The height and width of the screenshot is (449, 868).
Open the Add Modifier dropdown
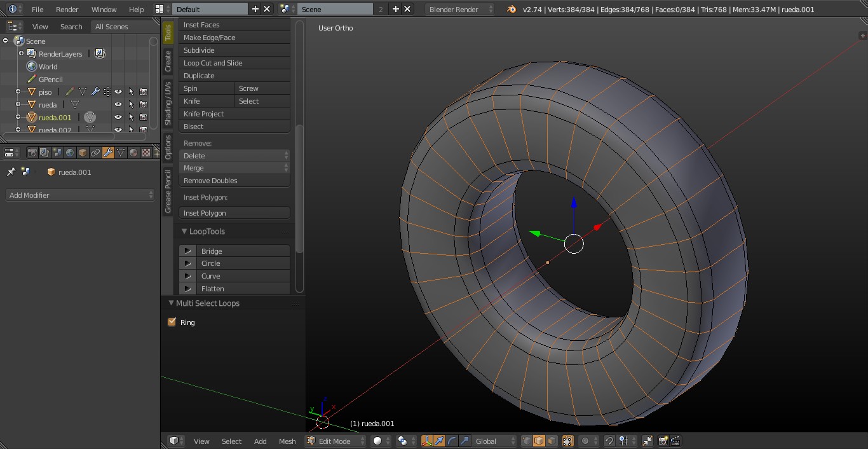click(x=80, y=195)
